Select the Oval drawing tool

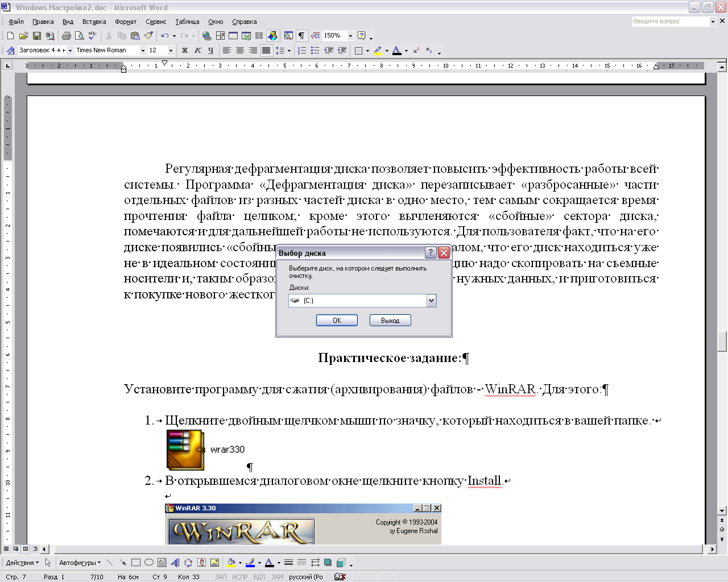click(x=149, y=563)
